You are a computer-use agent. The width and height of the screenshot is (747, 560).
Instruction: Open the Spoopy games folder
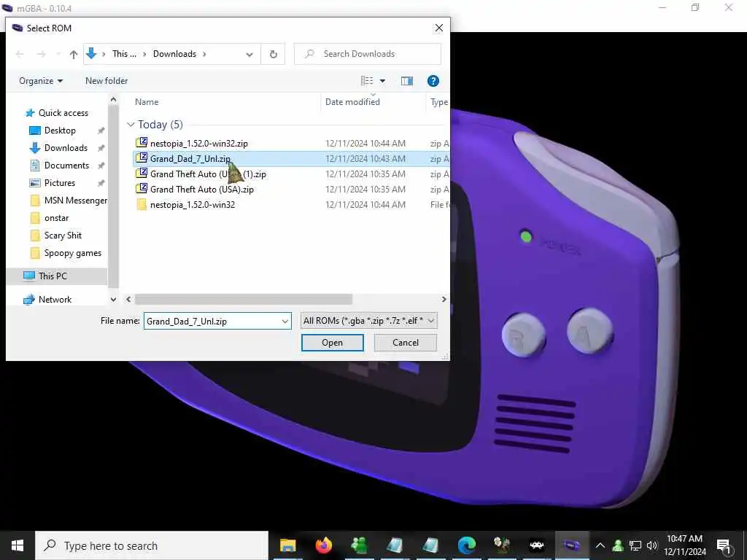pyautogui.click(x=72, y=253)
